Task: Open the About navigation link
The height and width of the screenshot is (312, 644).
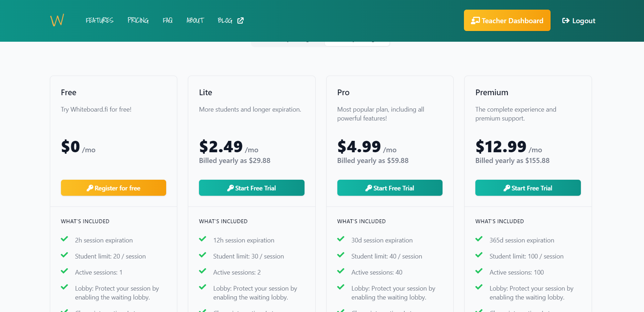Action: pyautogui.click(x=195, y=21)
